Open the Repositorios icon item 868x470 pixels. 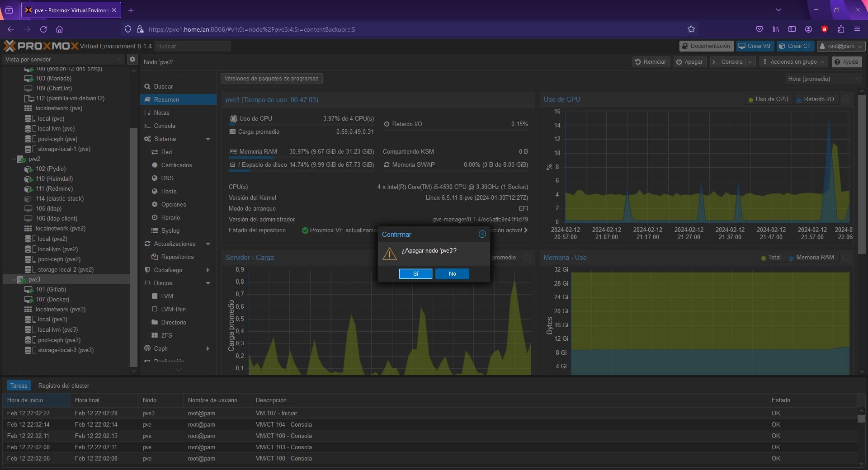(x=155, y=257)
